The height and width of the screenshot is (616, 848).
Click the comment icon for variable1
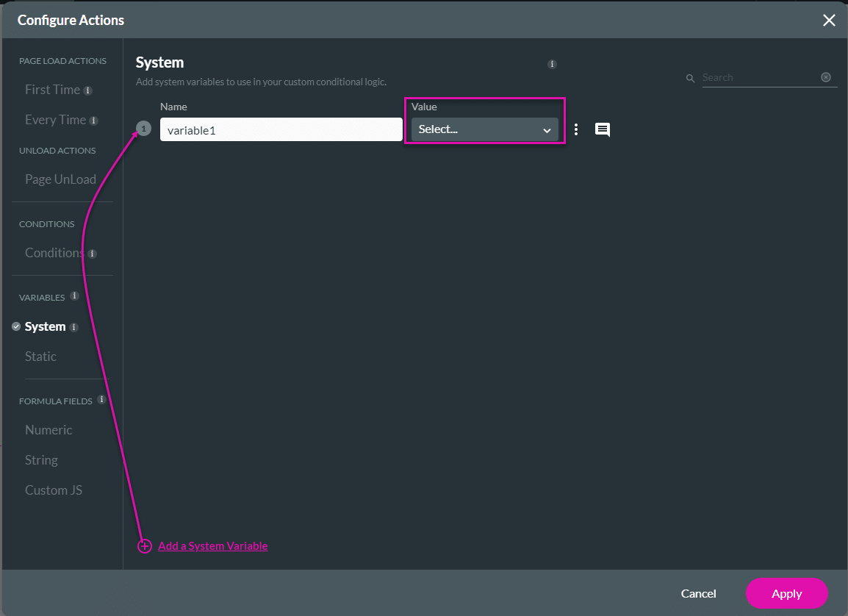pos(602,129)
